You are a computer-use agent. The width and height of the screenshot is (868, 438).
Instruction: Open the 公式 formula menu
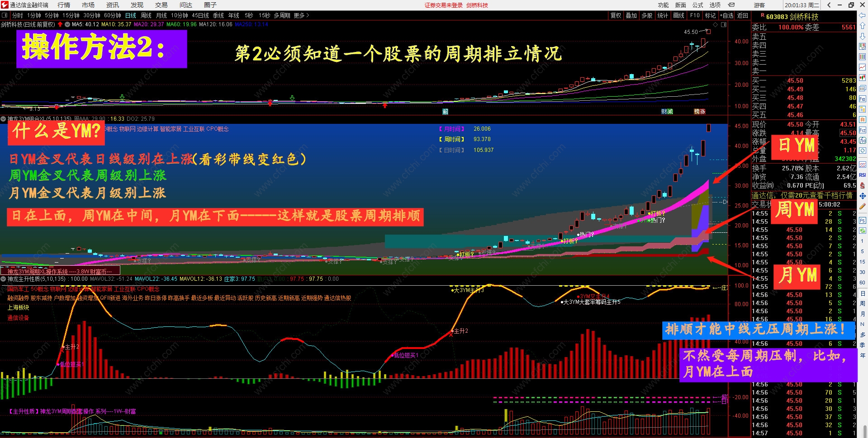[x=698, y=5]
